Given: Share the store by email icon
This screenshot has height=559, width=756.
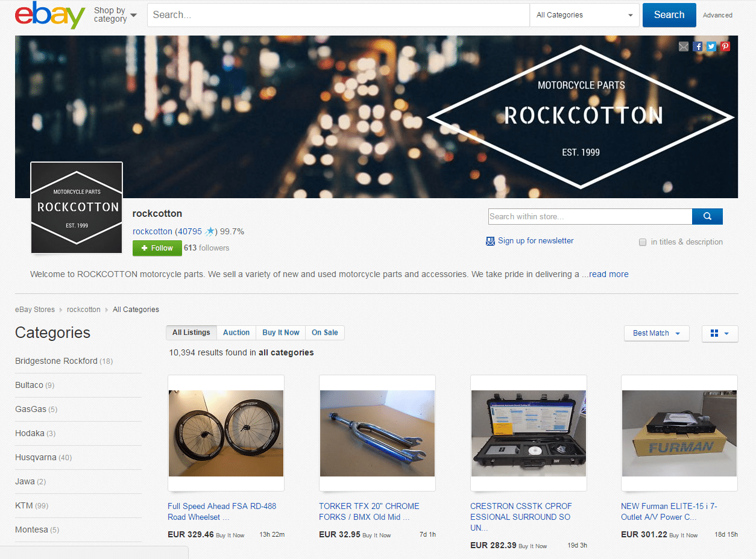Looking at the screenshot, I should point(684,46).
